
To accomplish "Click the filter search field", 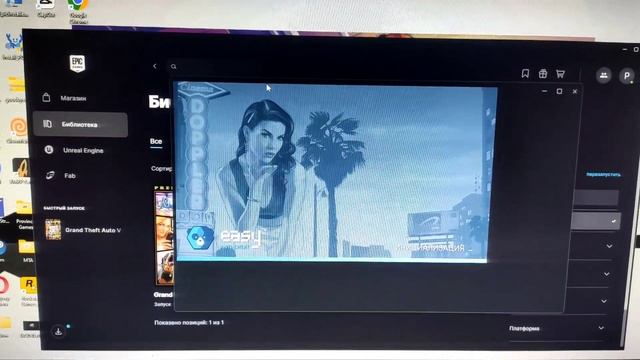I will click(x=596, y=198).
